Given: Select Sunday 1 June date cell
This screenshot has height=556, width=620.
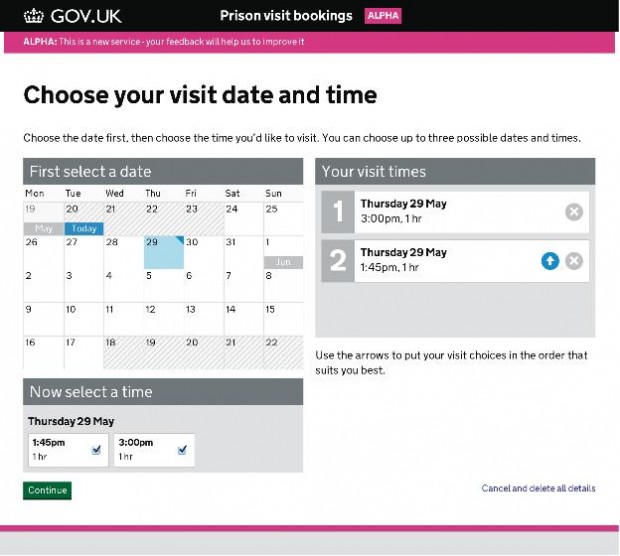Looking at the screenshot, I should click(284, 252).
